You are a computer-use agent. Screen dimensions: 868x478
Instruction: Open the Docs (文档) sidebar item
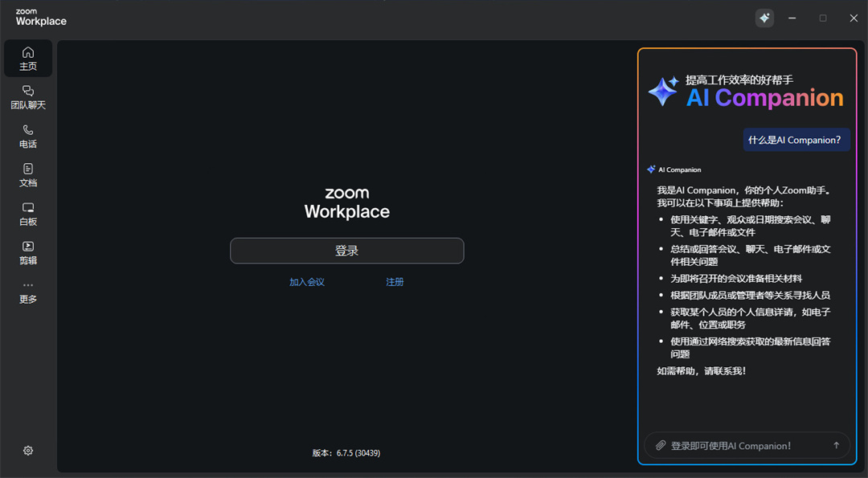(28, 175)
